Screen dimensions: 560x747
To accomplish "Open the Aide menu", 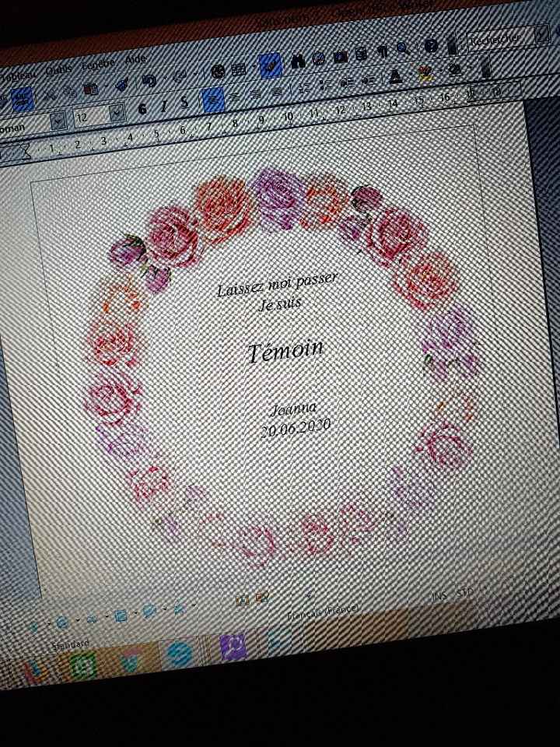I will 135,58.
